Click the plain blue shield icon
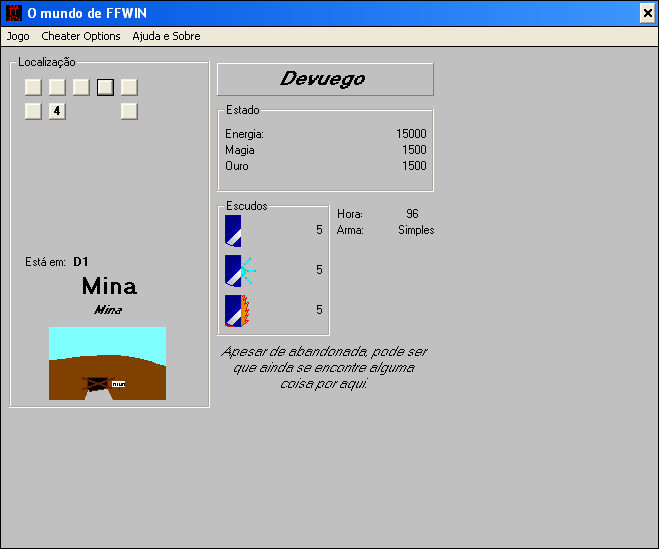 [x=233, y=231]
